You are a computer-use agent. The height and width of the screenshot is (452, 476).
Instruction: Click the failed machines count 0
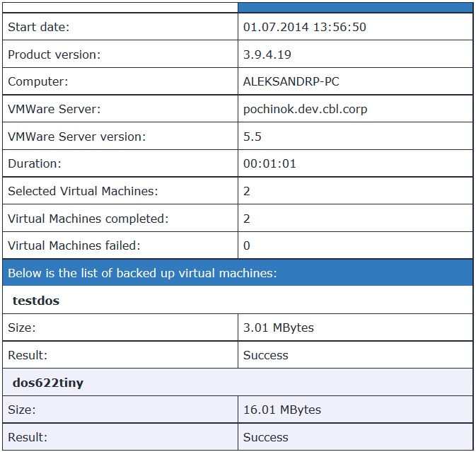coord(247,245)
